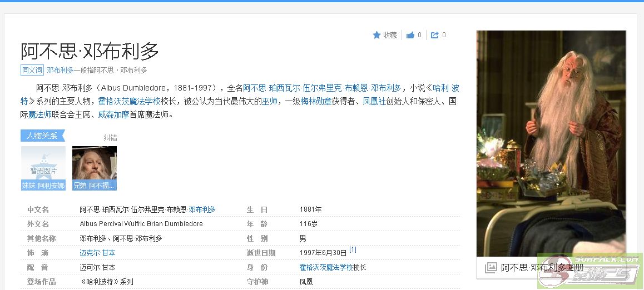Open the 阿不思·邓布利多图册 gallery icon

click(x=491, y=268)
